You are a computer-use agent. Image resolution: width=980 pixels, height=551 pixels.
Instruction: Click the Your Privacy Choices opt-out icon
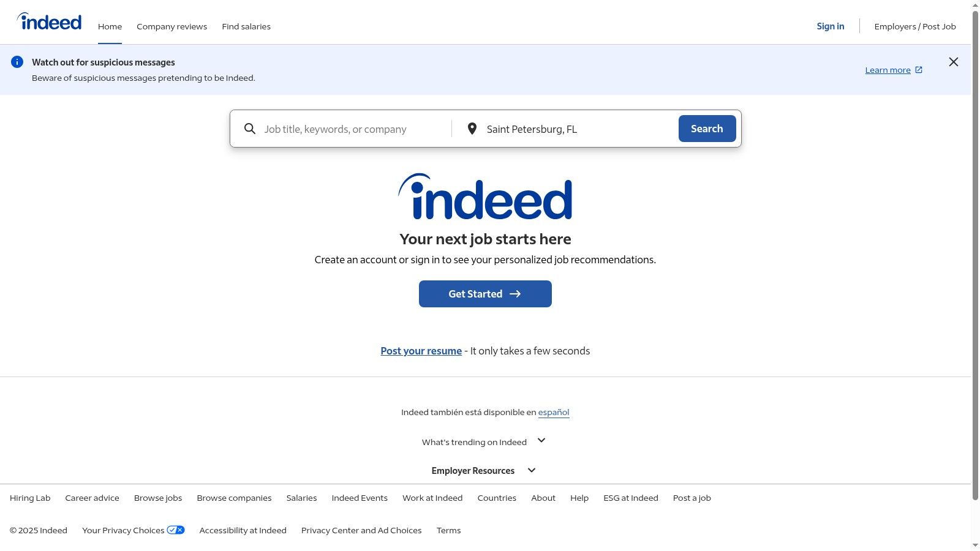tap(176, 530)
